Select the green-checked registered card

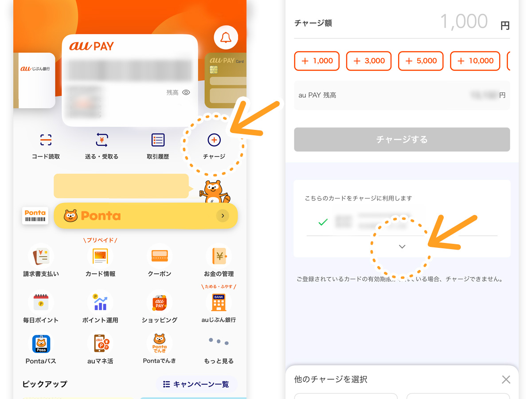pos(402,222)
